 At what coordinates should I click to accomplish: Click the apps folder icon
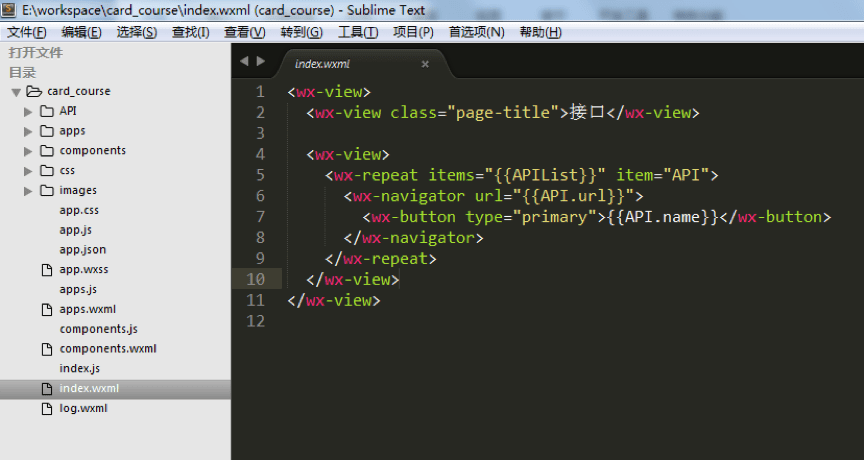click(x=47, y=131)
